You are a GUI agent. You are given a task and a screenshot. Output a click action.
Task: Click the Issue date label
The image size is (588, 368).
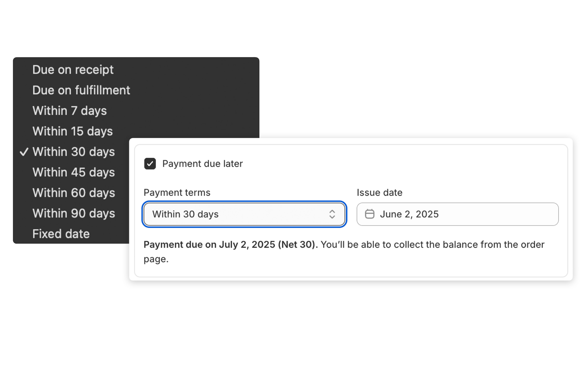coord(379,193)
